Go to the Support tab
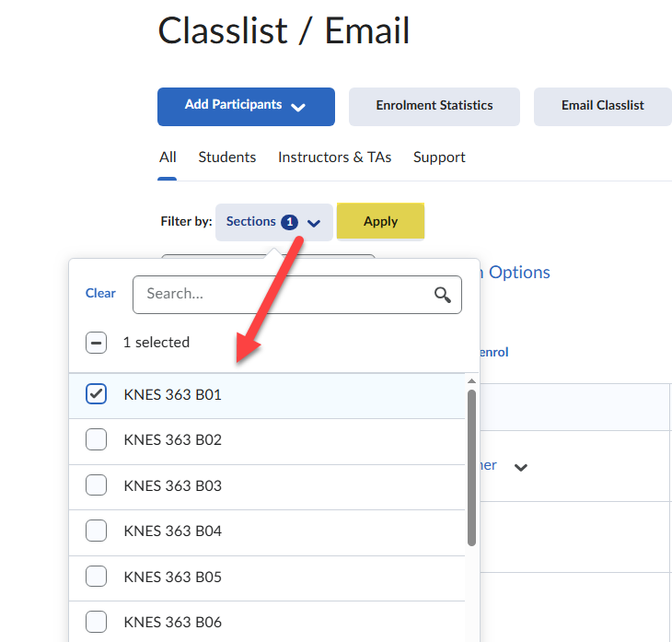Screen dimensions: 672x642 coord(439,158)
